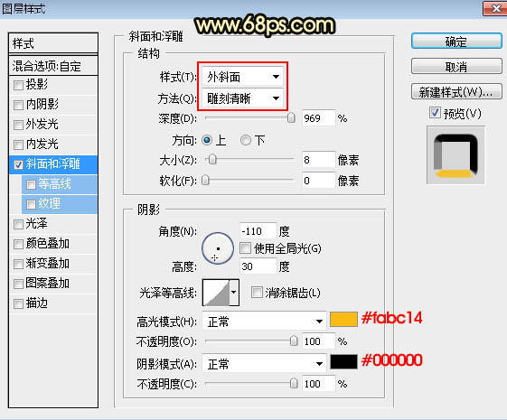Click the style preview thumbnail
This screenshot has height=420, width=507.
(455, 155)
